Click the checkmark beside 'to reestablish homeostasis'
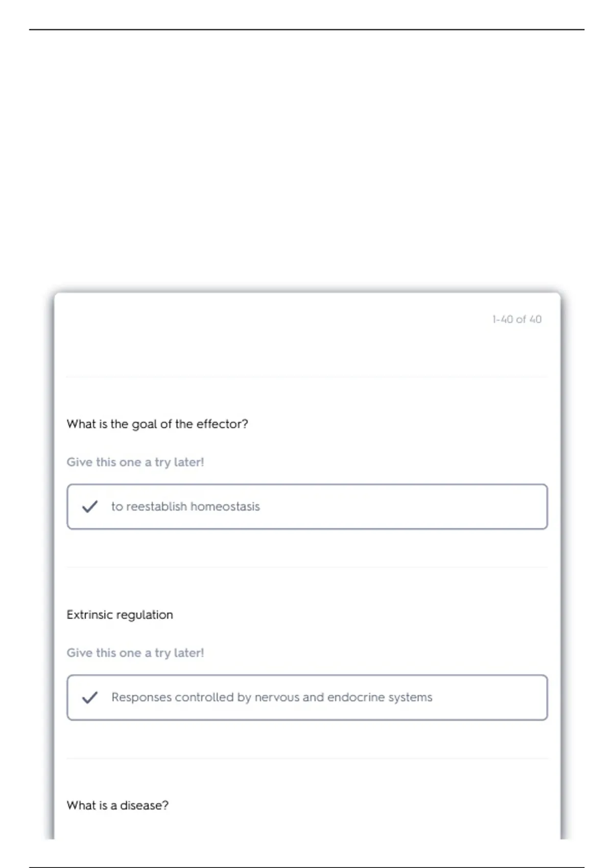The image size is (613, 868). 90,507
